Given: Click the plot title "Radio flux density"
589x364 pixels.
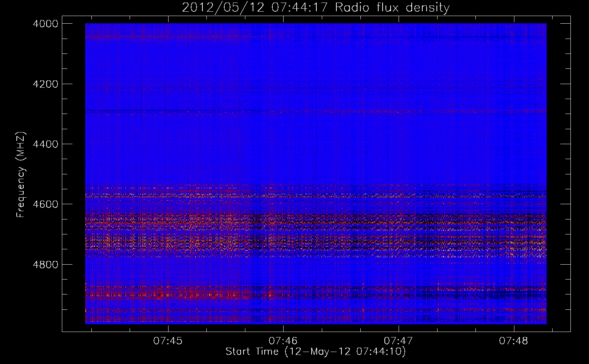Looking at the screenshot, I should (392, 8).
